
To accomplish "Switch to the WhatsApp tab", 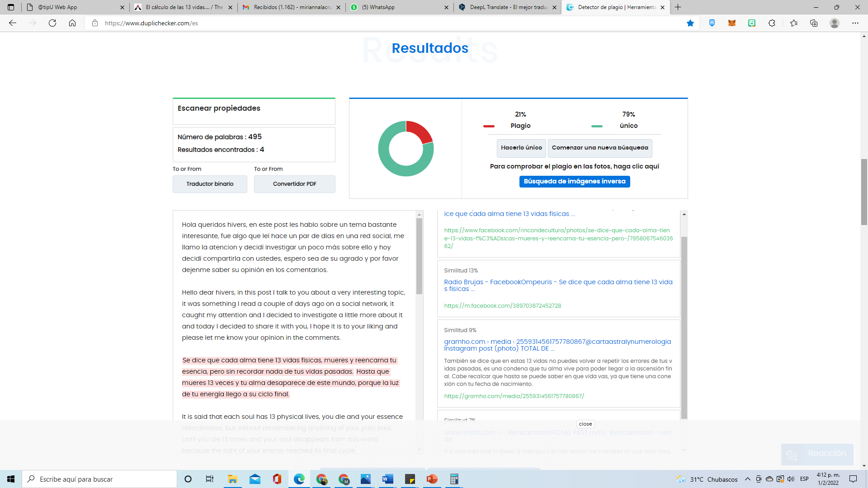I will 378,7.
